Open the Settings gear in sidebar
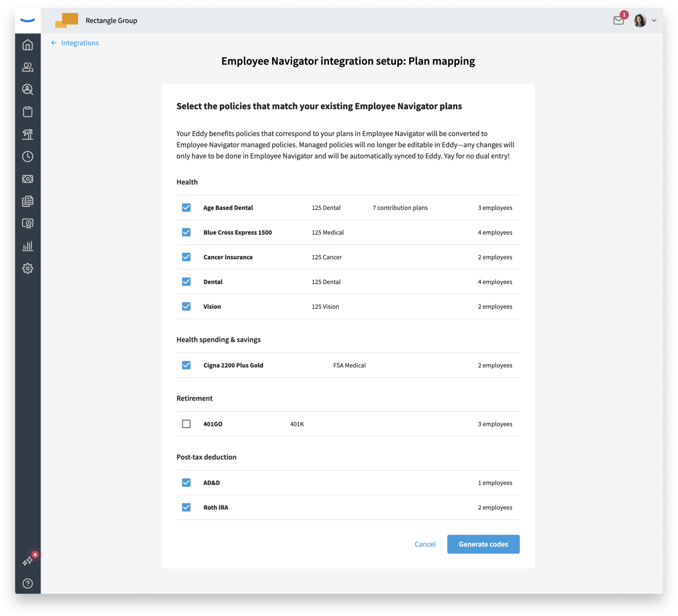678x616 pixels. [28, 268]
